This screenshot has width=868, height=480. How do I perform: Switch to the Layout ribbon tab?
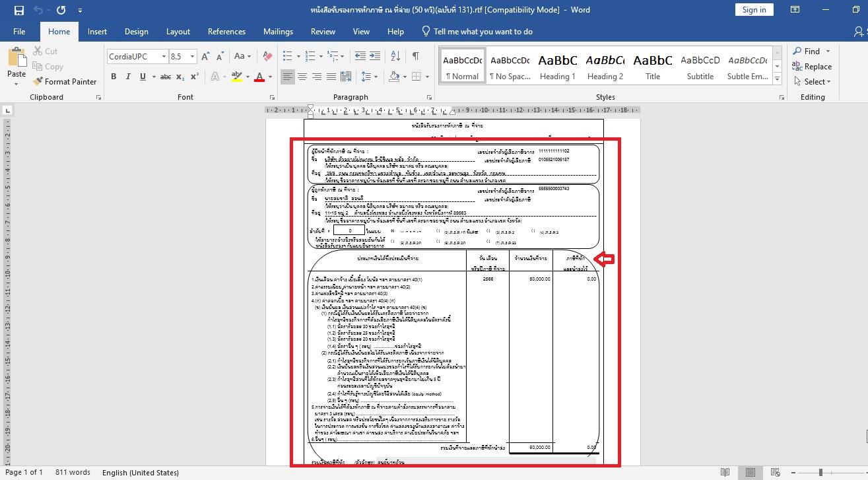click(x=178, y=32)
